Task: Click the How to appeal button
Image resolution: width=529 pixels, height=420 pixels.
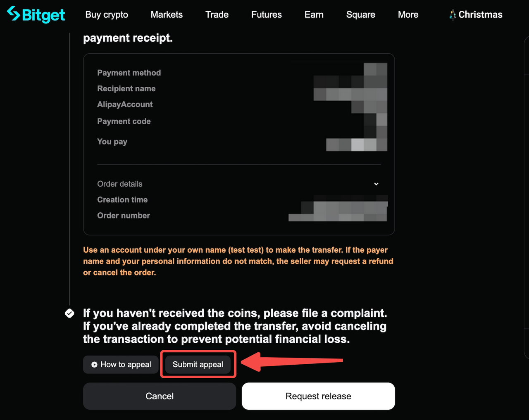Action: 121,365
